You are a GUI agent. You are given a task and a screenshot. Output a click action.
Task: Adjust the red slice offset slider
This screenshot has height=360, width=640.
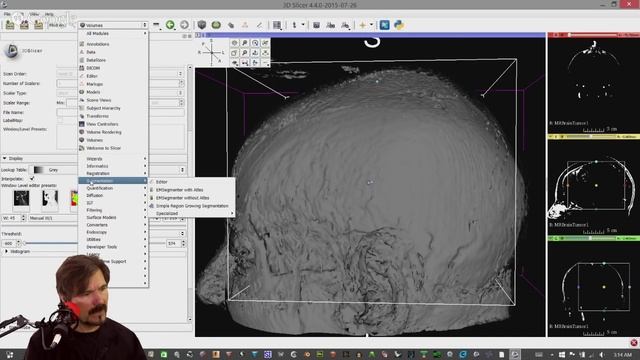[592, 35]
